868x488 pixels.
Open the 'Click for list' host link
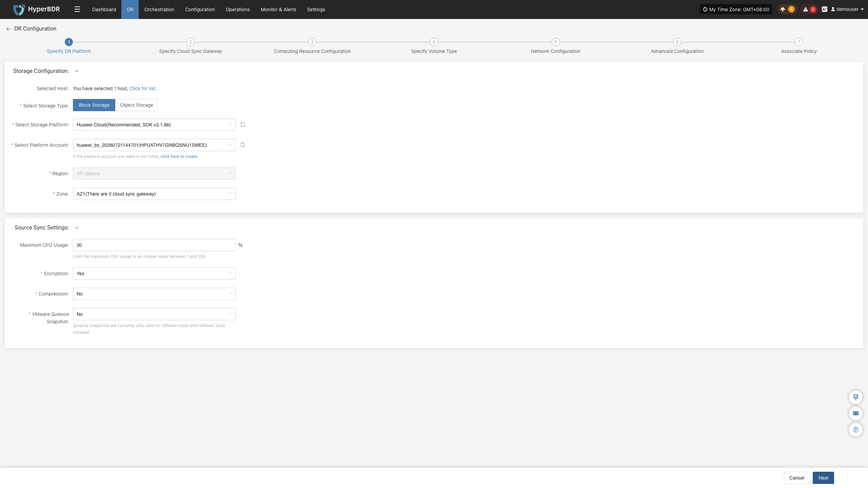click(x=142, y=88)
